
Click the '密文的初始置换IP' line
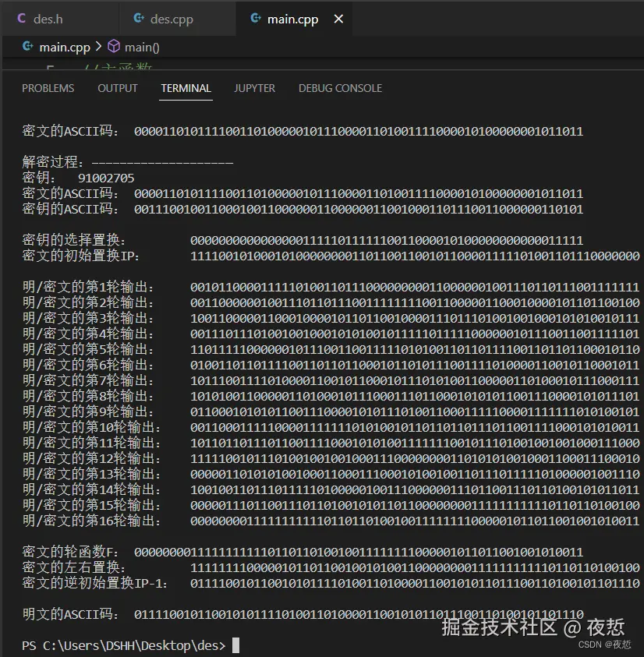point(331,256)
